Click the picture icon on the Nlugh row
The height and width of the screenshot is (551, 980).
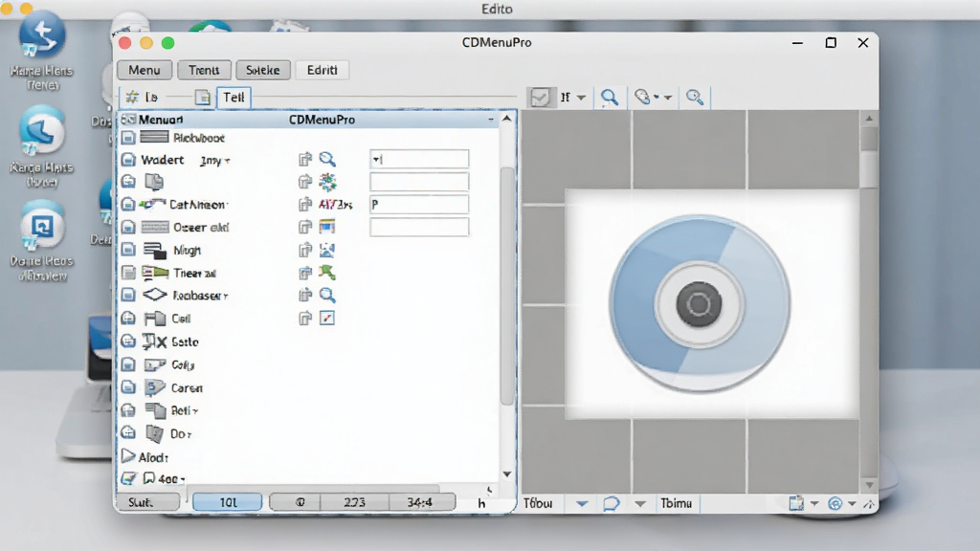(327, 250)
